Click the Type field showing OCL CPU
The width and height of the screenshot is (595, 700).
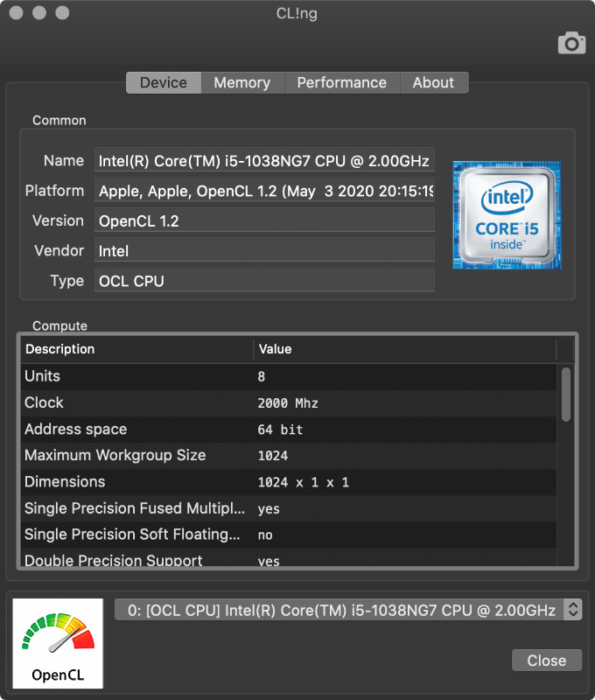(262, 281)
